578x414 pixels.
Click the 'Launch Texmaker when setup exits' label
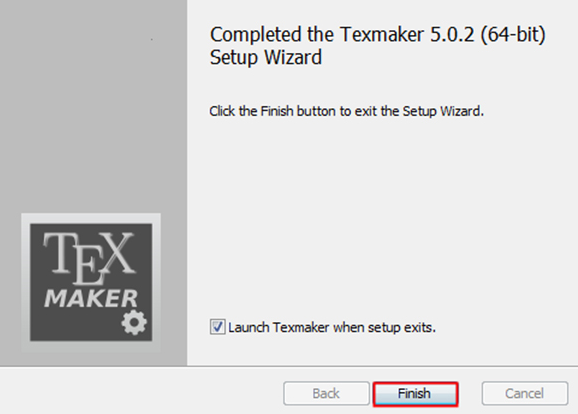click(332, 327)
